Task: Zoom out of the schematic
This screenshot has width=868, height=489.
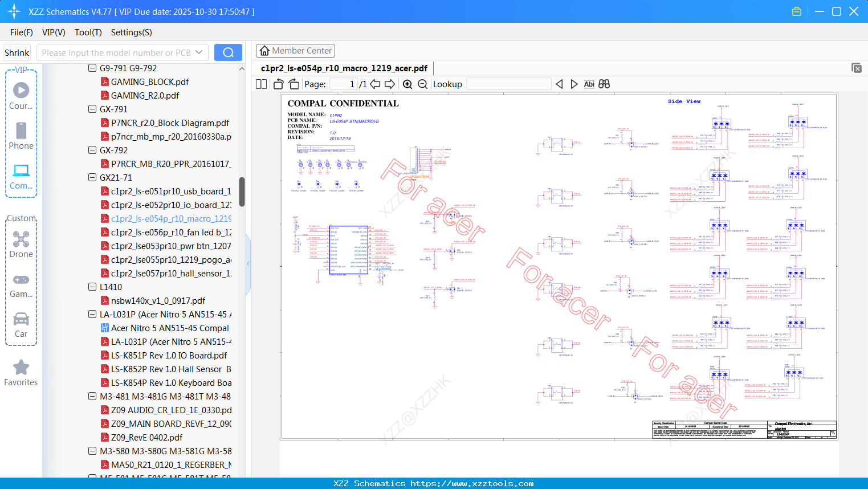Action: [422, 84]
